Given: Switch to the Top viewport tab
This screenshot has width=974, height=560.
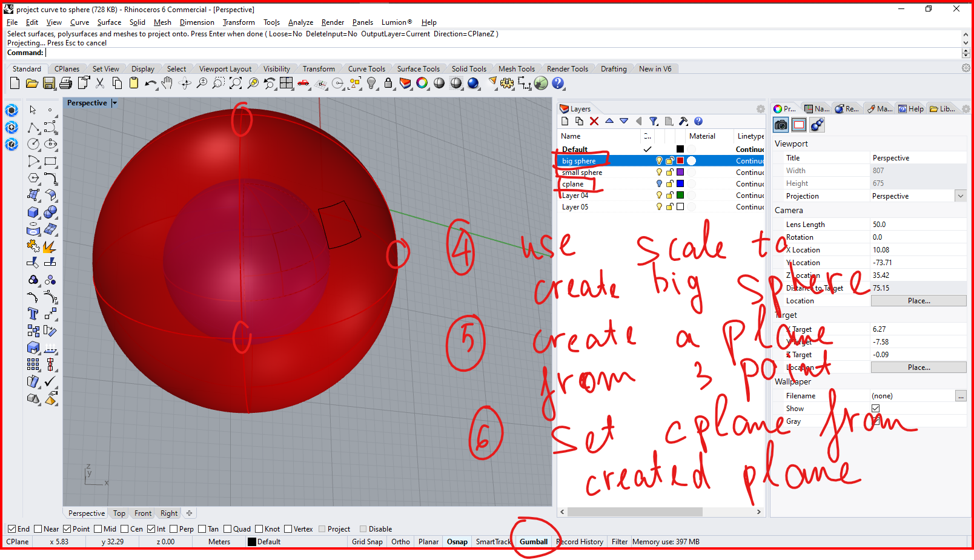Looking at the screenshot, I should coord(119,513).
